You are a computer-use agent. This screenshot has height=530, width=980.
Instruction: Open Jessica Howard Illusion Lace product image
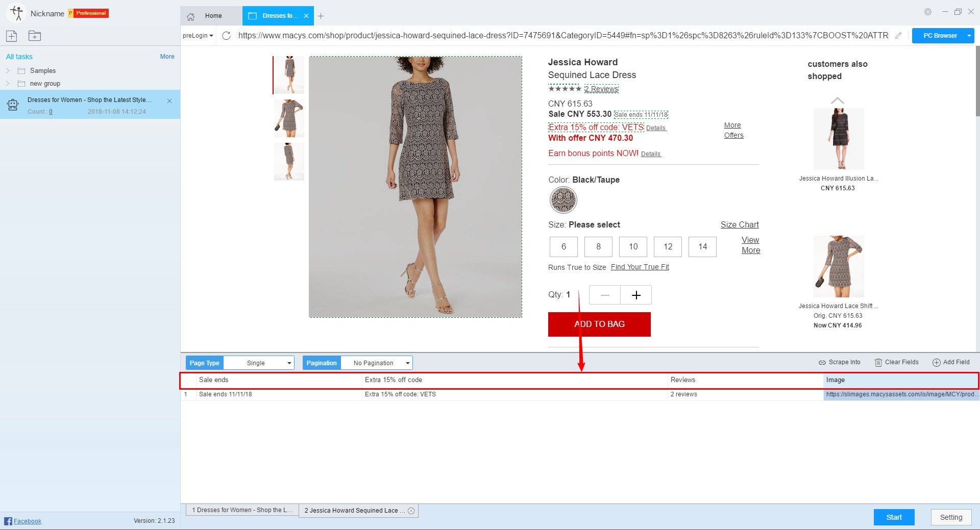pos(839,139)
